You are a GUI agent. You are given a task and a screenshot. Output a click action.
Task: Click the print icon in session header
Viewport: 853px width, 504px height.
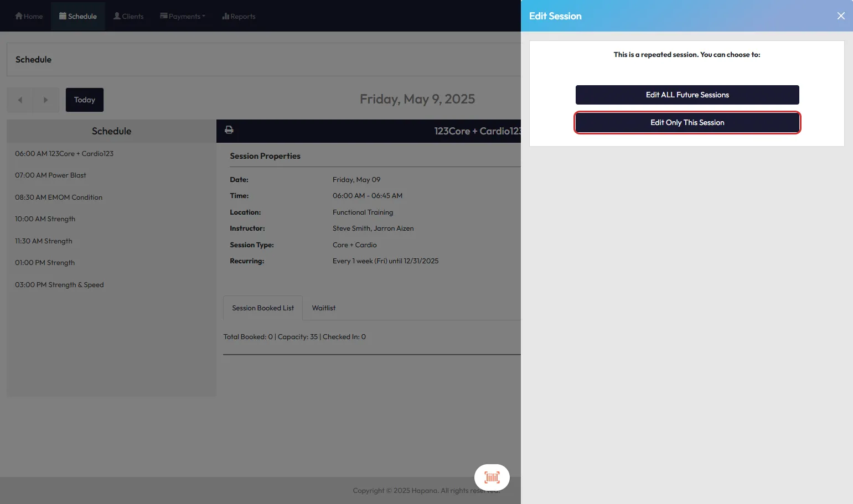click(229, 130)
